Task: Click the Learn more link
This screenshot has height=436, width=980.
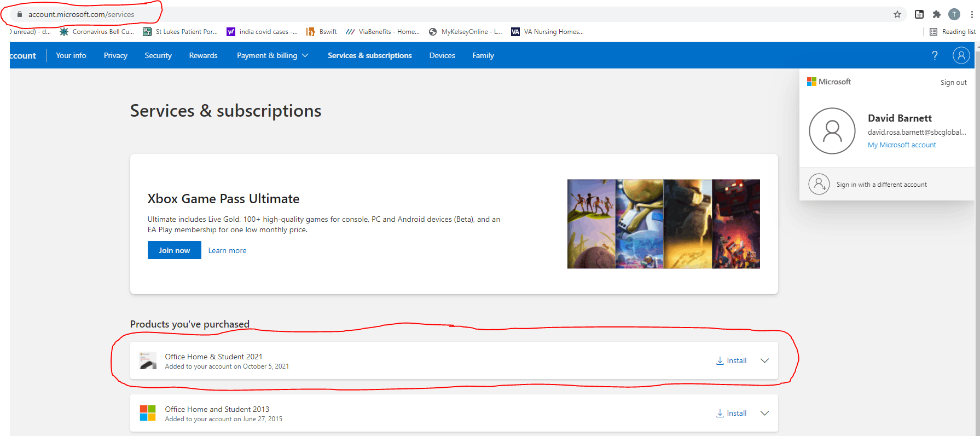Action: click(x=227, y=250)
